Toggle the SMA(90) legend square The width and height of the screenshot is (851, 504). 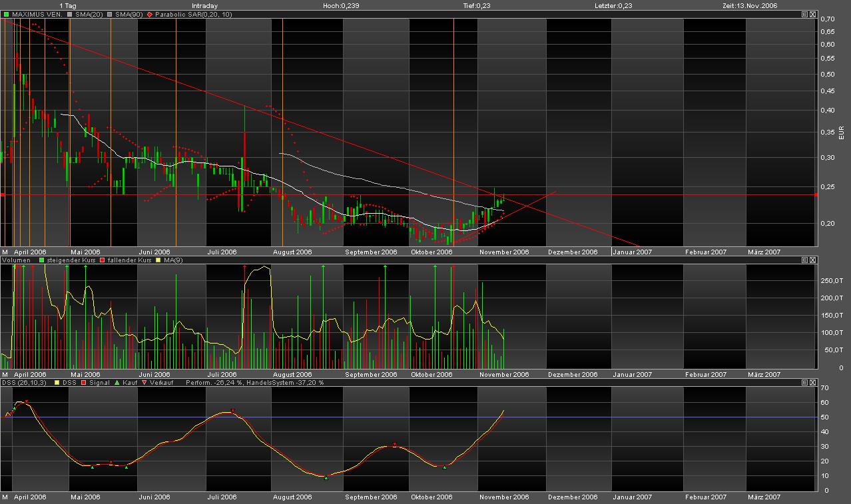[x=109, y=14]
